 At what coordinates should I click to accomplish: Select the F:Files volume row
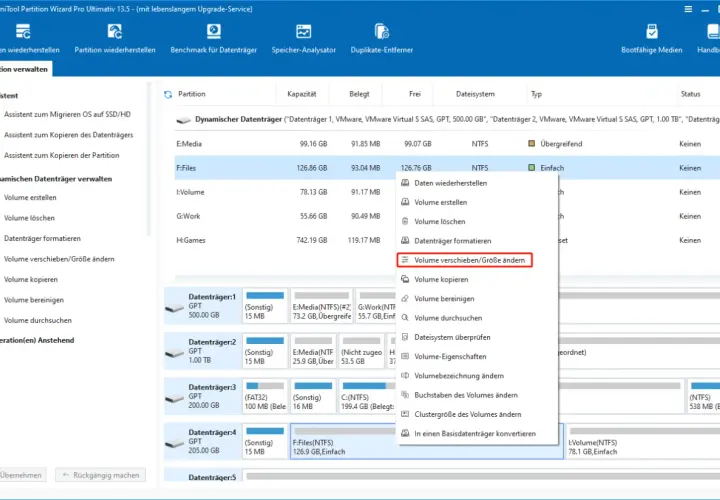tap(447, 168)
